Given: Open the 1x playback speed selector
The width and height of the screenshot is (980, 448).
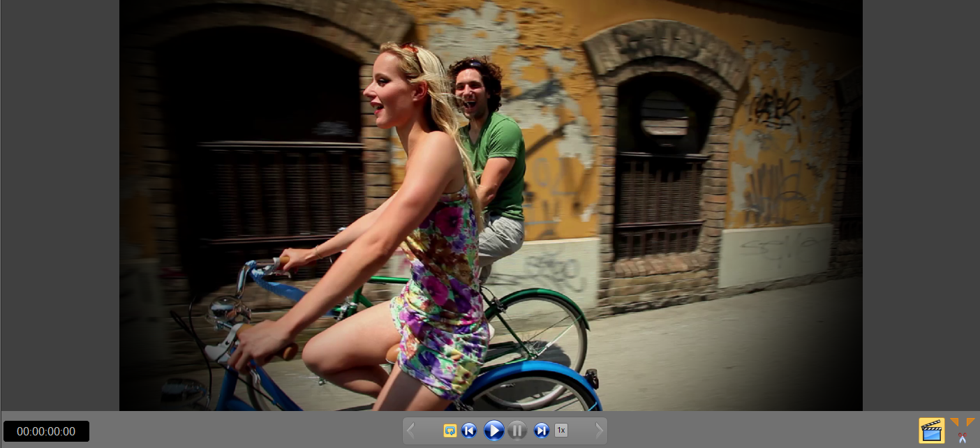Looking at the screenshot, I should (x=561, y=430).
